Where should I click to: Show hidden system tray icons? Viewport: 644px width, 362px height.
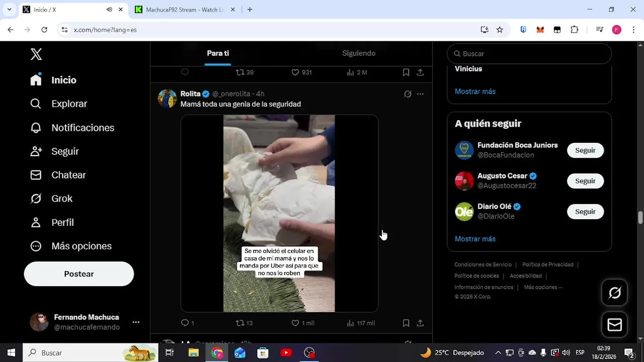pos(498,352)
